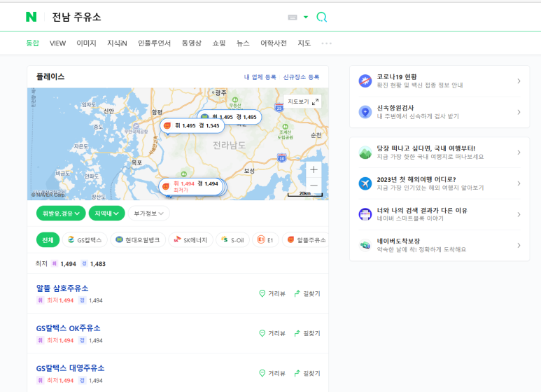The image size is (541, 392).
Task: Open the 이미지 tab
Action: (x=86, y=43)
